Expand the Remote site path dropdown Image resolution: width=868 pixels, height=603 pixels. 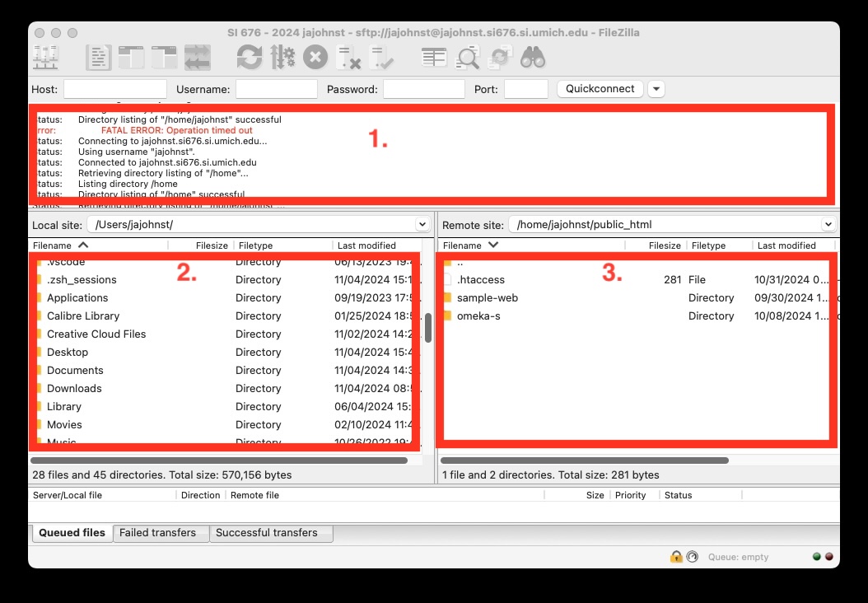point(828,224)
